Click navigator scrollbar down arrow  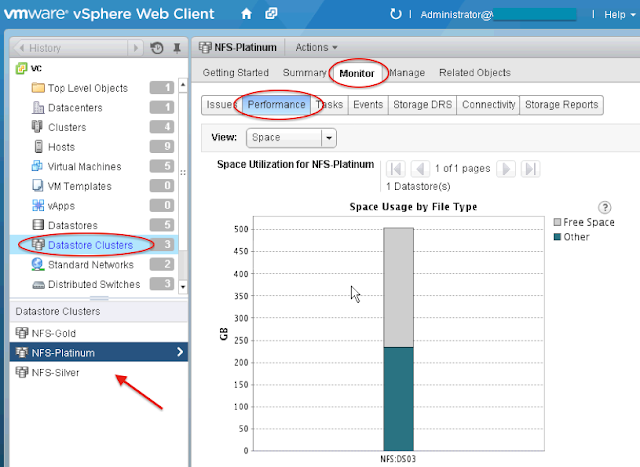[183, 287]
